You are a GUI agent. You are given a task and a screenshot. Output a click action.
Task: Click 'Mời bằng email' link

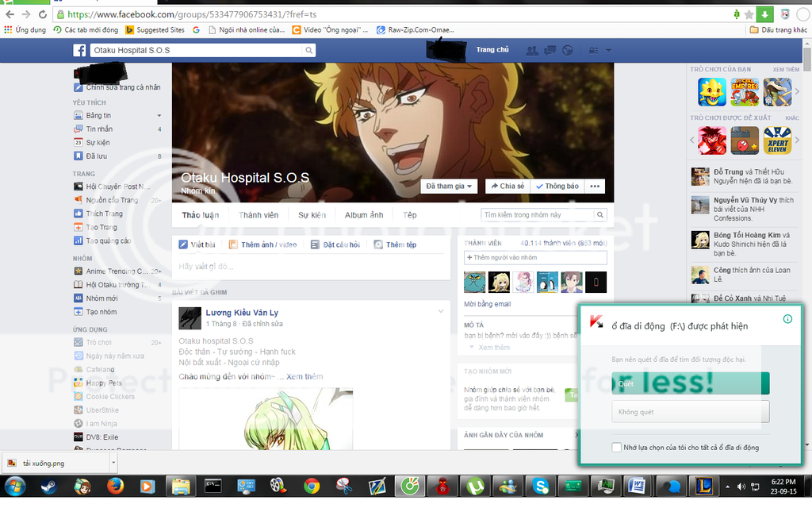pyautogui.click(x=487, y=304)
